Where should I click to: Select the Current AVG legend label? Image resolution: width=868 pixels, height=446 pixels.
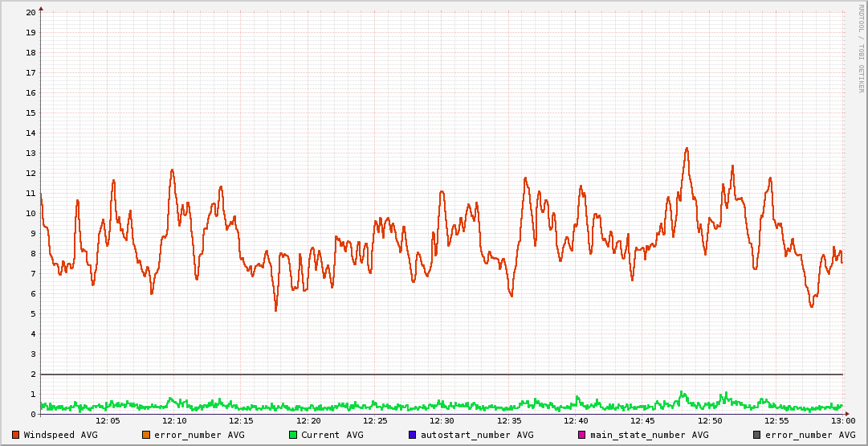tap(332, 435)
